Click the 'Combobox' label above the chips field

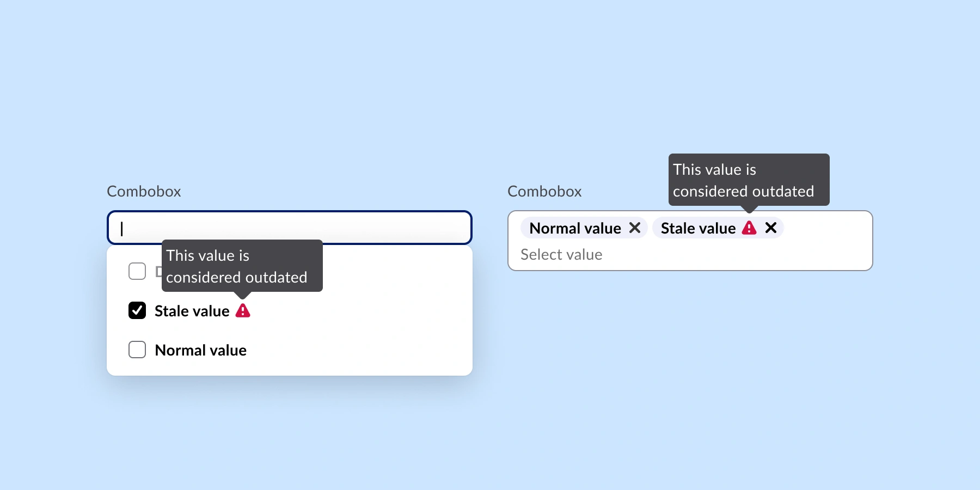(x=544, y=192)
